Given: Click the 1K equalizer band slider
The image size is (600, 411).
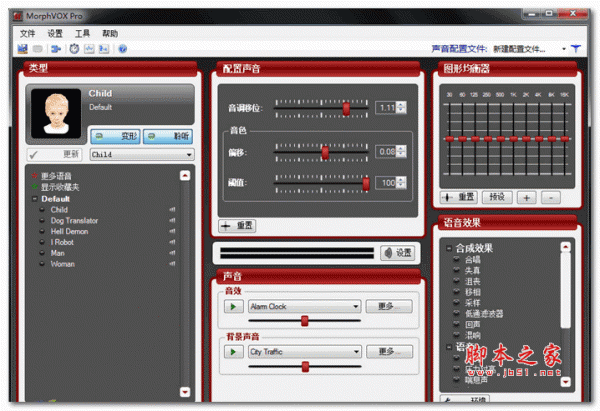Looking at the screenshot, I should click(514, 139).
